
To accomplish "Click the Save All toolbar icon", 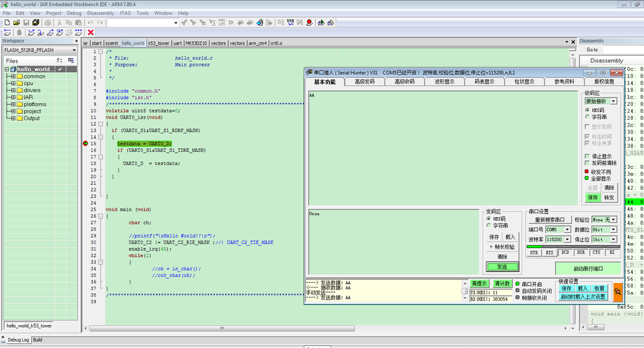I will pyautogui.click(x=37, y=23).
